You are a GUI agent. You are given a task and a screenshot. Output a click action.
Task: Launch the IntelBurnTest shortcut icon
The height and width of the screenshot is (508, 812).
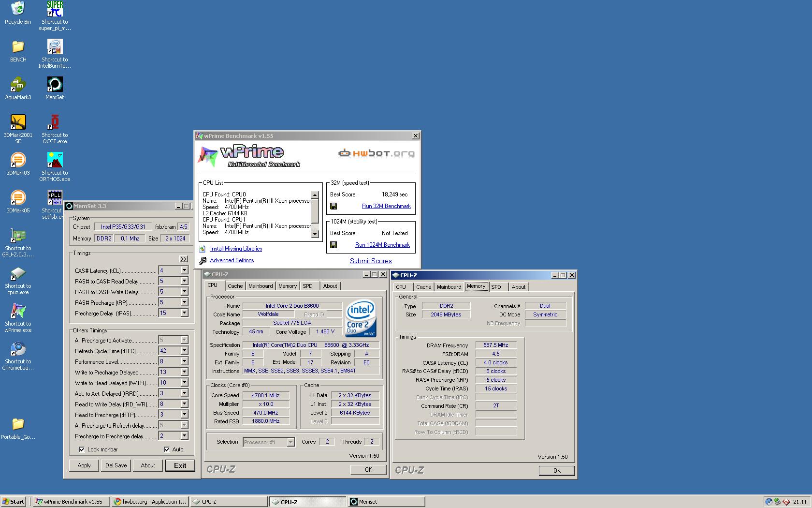tap(55, 46)
